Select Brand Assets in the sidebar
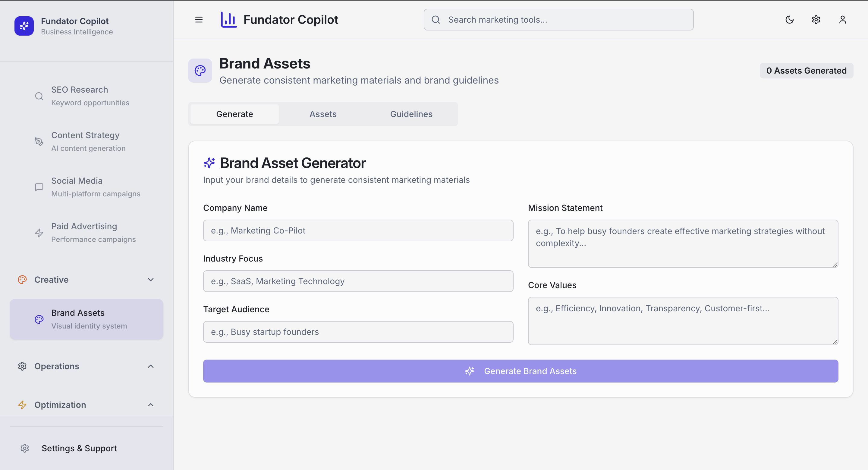 pyautogui.click(x=86, y=319)
